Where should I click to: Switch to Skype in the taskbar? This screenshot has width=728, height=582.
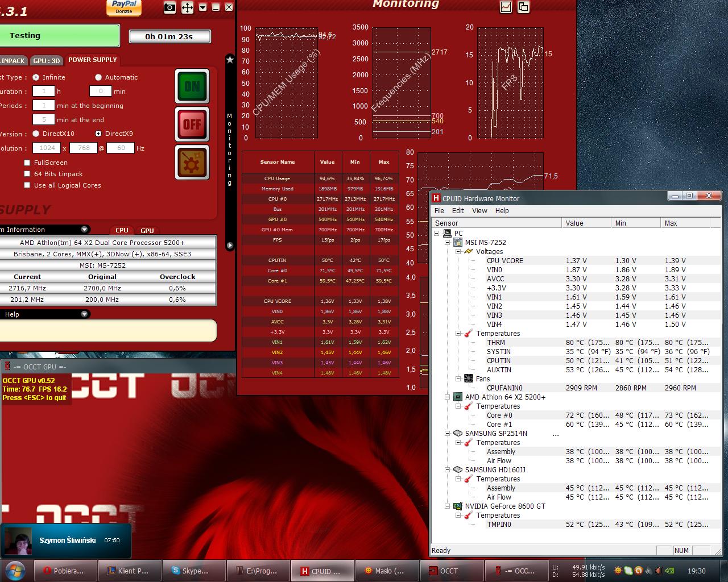coord(193,571)
